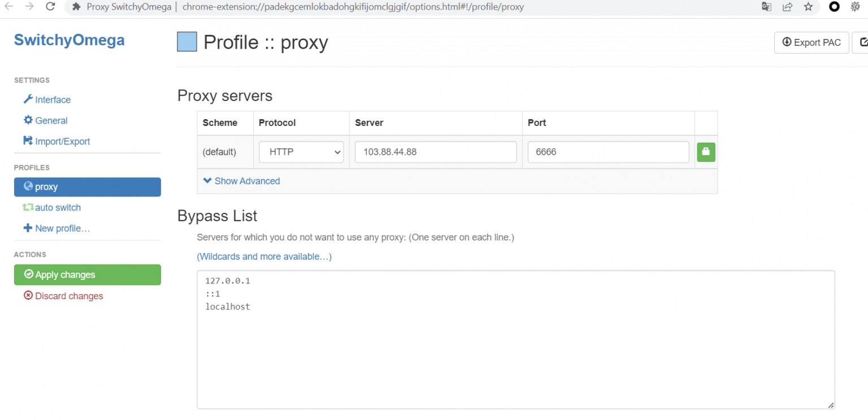The image size is (868, 420).
Task: Open the General settings
Action: click(45, 120)
